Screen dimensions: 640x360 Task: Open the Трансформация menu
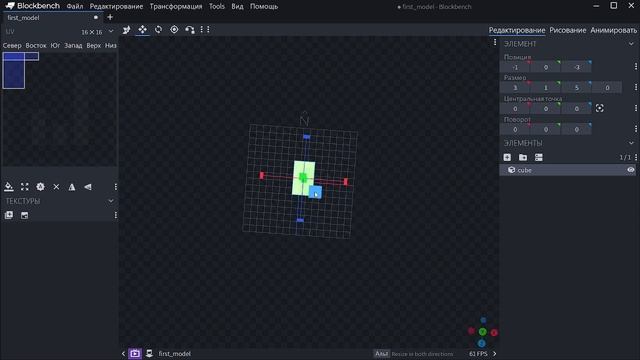point(176,6)
